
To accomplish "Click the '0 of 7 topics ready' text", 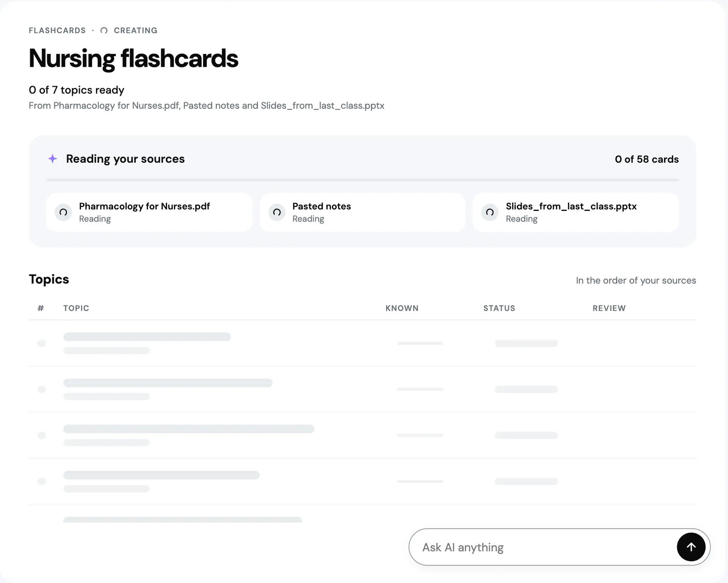I will pos(77,90).
